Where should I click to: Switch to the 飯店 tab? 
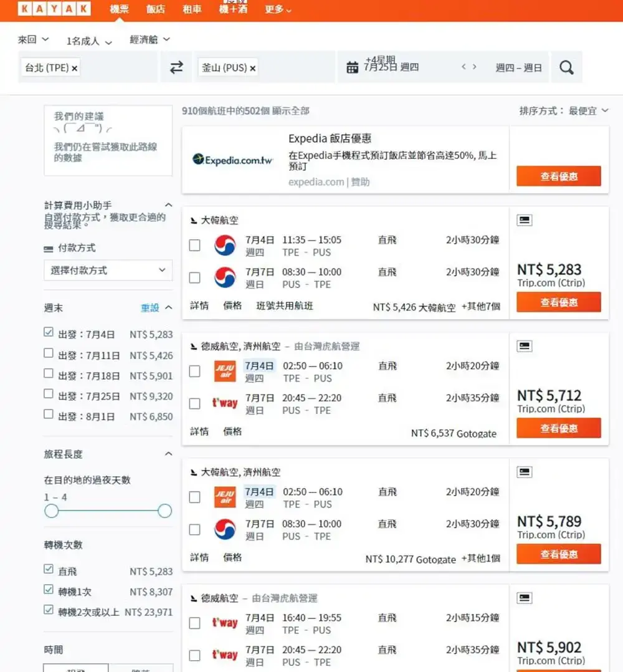point(155,9)
